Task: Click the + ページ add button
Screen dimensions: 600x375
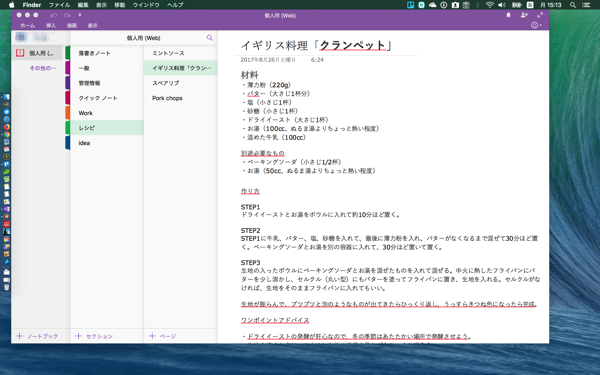Action: coord(163,336)
